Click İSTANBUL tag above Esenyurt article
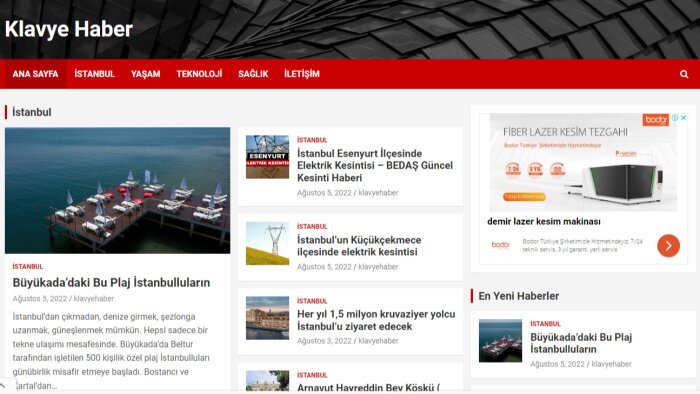Viewport: 700px width, 394px height. 312,140
